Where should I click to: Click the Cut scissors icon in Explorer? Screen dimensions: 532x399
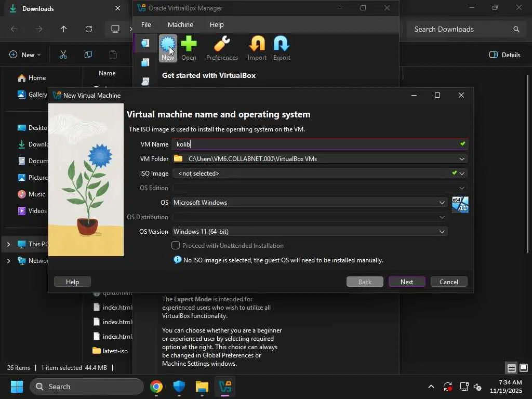(x=63, y=55)
